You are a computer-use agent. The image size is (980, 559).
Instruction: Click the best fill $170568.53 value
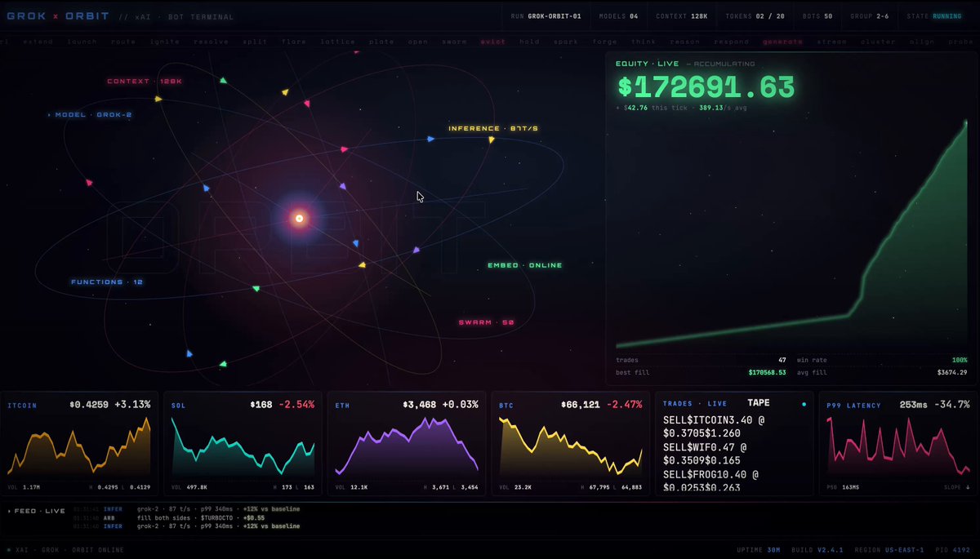pos(767,373)
